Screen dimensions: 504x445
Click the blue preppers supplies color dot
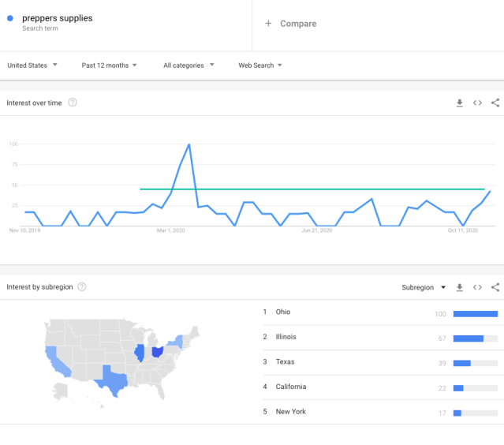[x=10, y=18]
